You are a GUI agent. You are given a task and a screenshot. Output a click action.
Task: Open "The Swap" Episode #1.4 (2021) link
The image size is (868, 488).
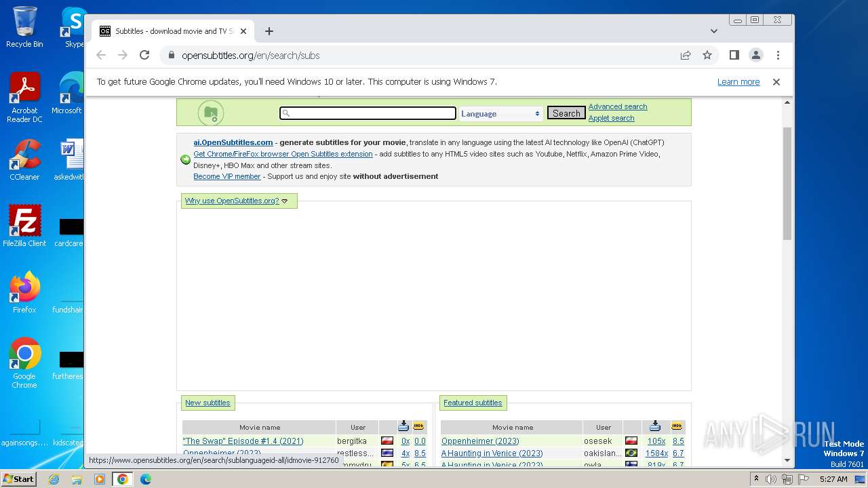coord(243,441)
